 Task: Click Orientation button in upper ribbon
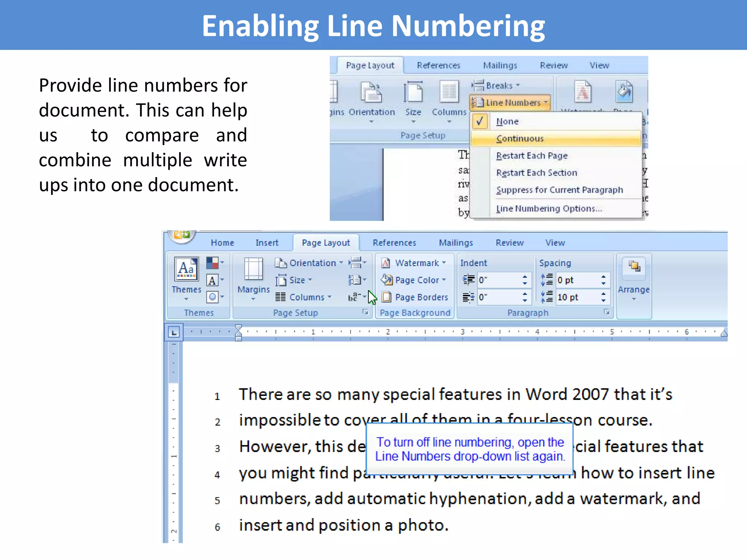point(372,102)
